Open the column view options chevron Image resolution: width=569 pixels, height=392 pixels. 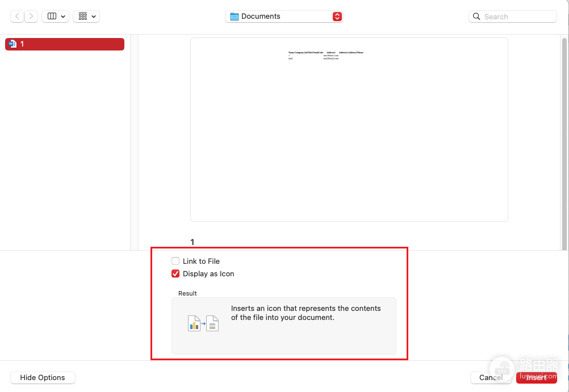63,16
